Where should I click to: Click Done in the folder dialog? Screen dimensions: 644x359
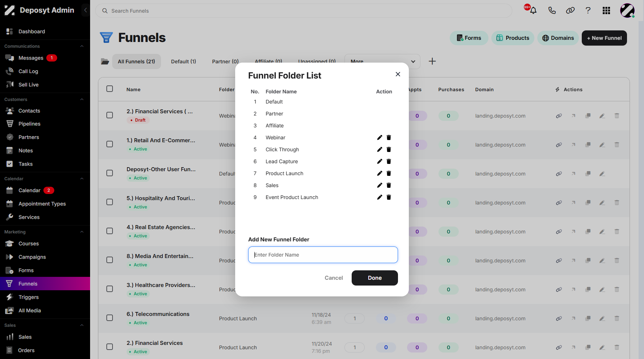(x=375, y=278)
